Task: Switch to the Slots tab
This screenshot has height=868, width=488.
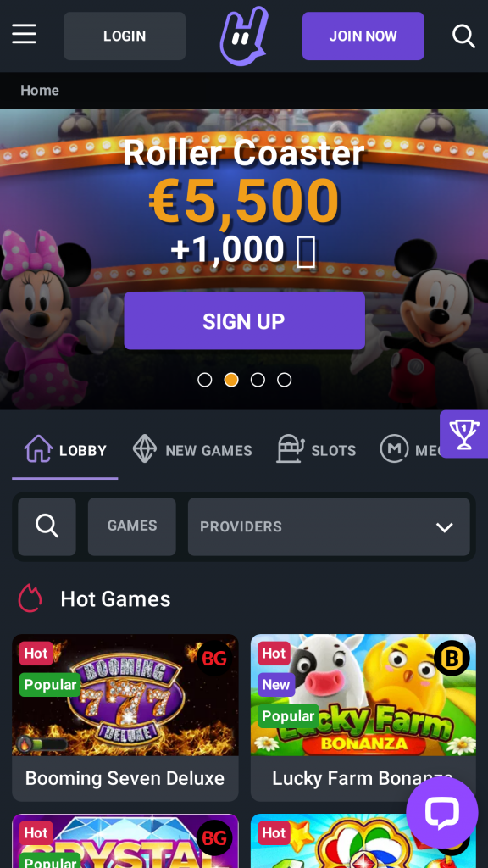Action: [x=317, y=449]
